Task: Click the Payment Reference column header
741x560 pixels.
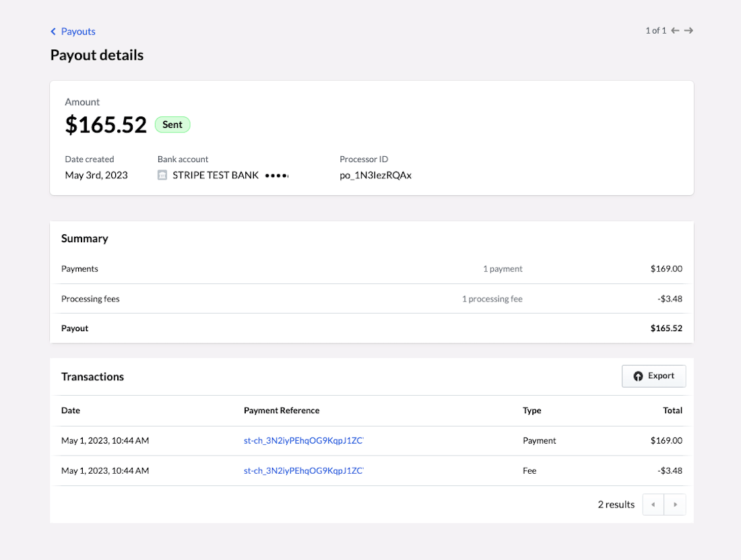Action: coord(282,411)
